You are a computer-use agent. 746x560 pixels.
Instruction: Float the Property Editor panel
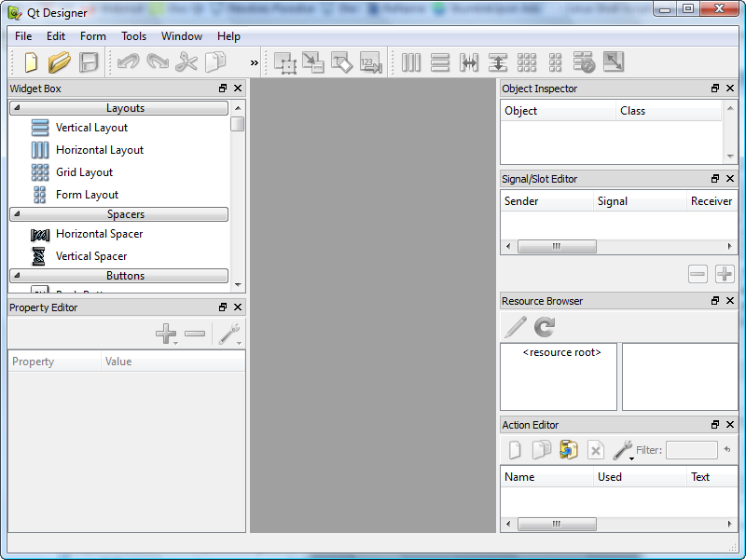click(x=223, y=307)
